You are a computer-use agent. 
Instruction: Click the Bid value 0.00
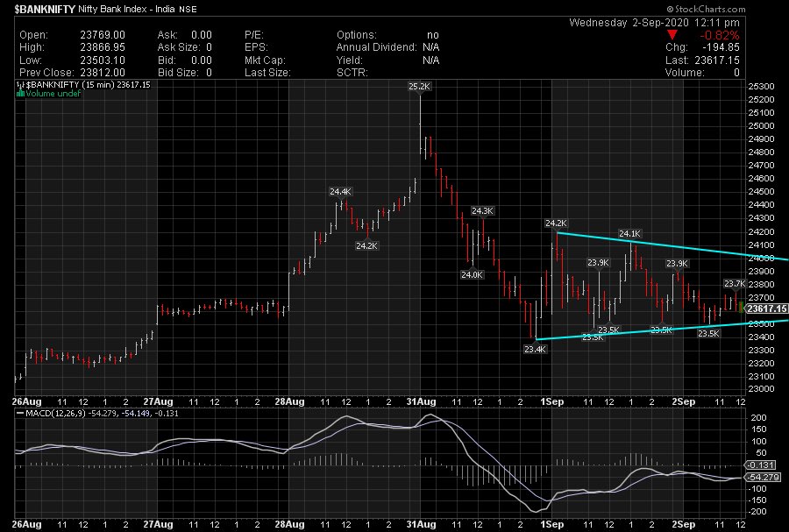coord(202,60)
